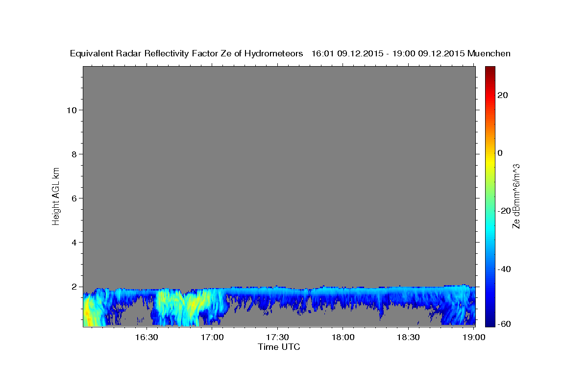Click the height label 4

pos(75,243)
